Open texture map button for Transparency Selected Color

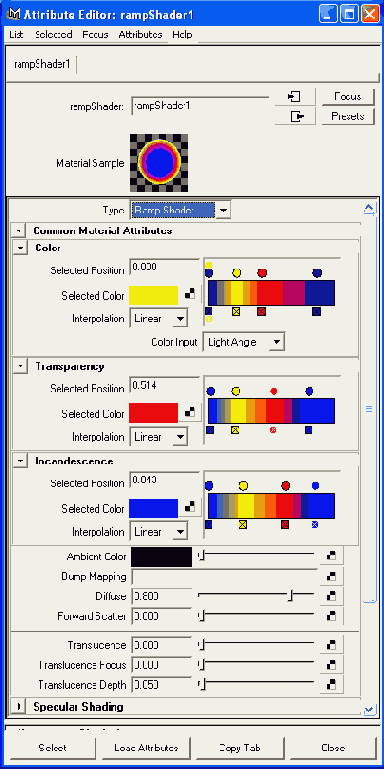click(190, 413)
